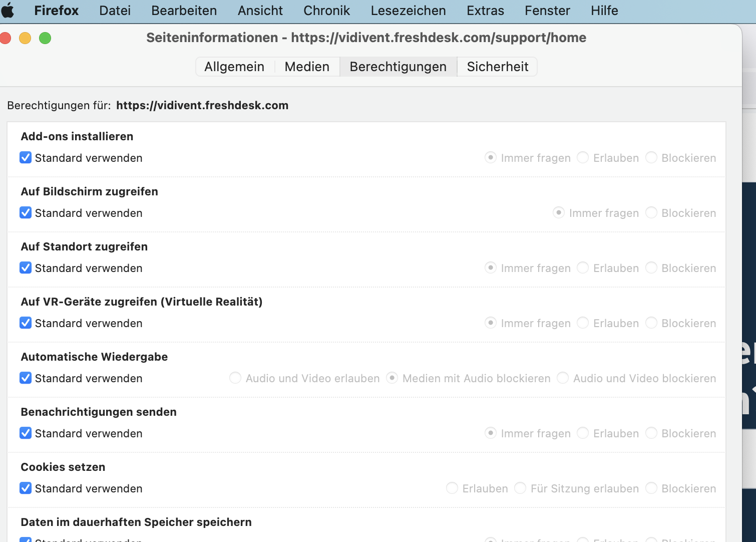Click the yellow minimize window button
This screenshot has width=756, height=542.
(x=25, y=38)
